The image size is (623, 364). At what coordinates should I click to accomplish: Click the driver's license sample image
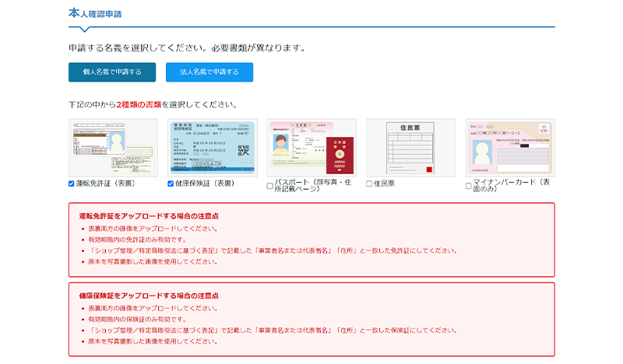[113, 148]
